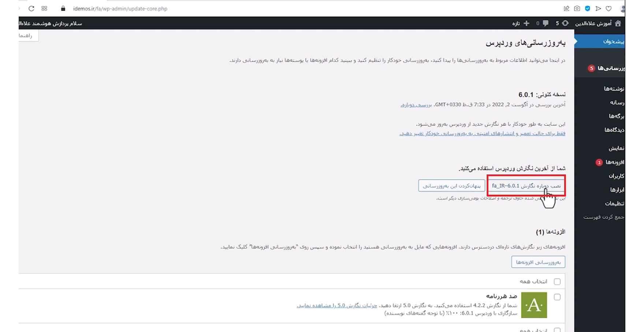Click بررسی دوباره (check again) link
This screenshot has height=332, width=644.
tap(416, 105)
